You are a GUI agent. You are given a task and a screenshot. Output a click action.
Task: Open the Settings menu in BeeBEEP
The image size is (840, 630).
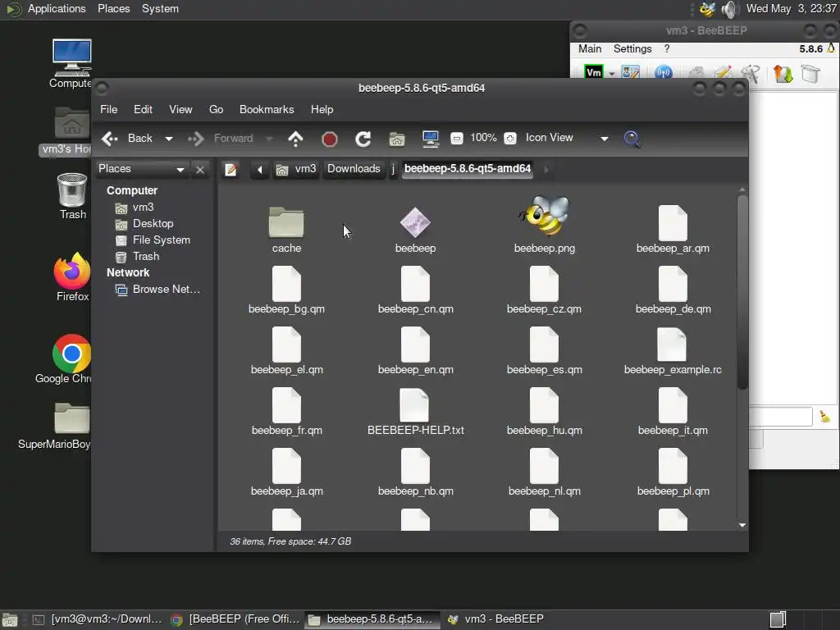coord(632,48)
